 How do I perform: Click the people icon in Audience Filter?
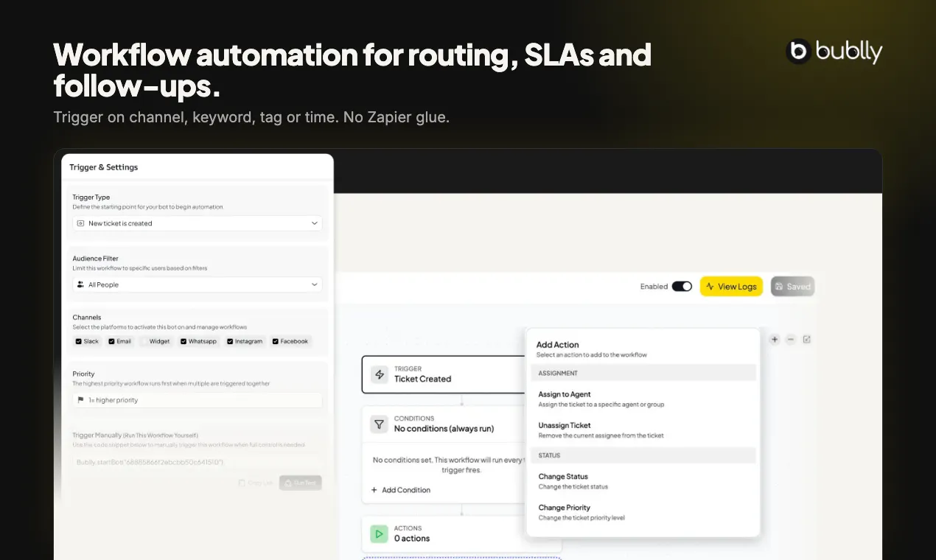tap(80, 284)
